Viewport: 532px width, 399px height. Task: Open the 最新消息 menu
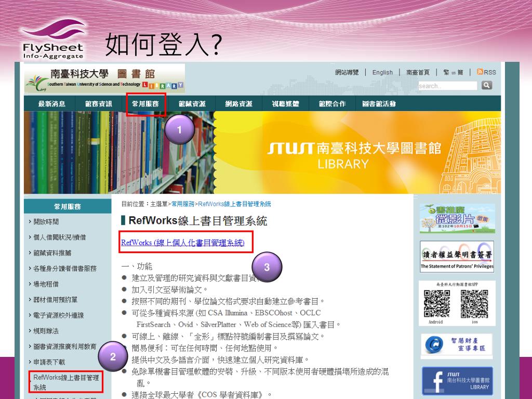tap(51, 104)
